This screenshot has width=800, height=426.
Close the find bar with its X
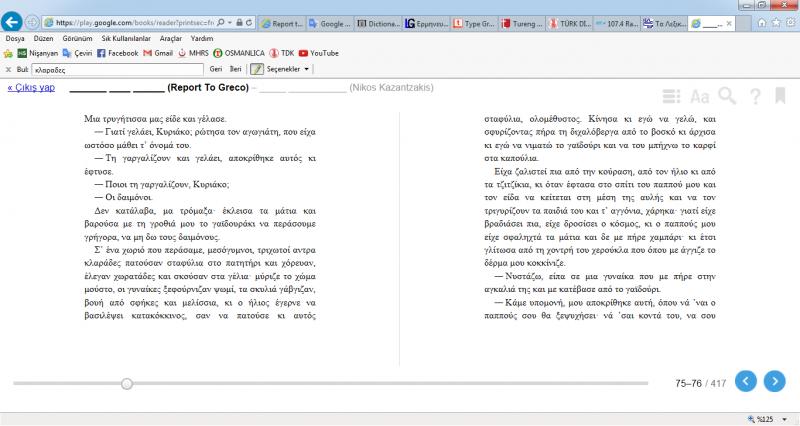[8, 69]
